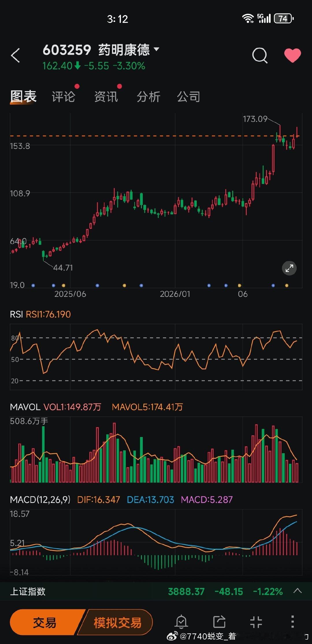Expand the 上证指数 bar chevron
Screen dimensions: 312x644
pos(298,591)
